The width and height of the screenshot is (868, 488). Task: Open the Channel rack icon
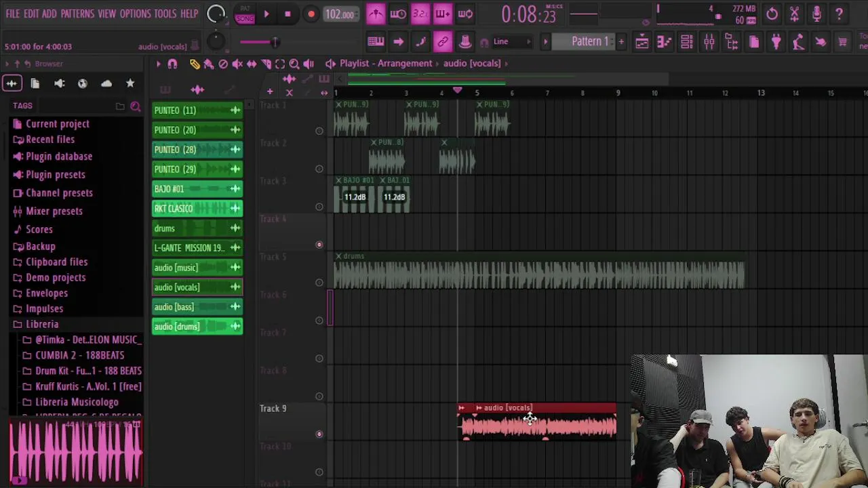(x=686, y=42)
